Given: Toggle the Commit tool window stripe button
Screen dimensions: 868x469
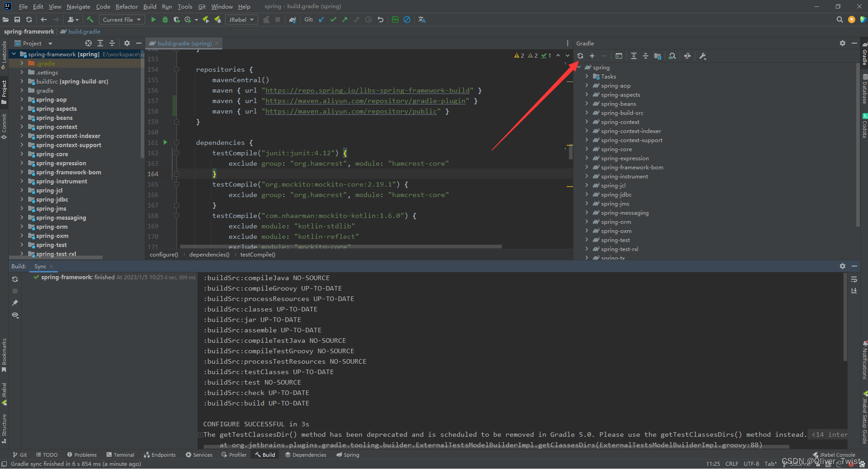Looking at the screenshot, I should [x=4, y=126].
